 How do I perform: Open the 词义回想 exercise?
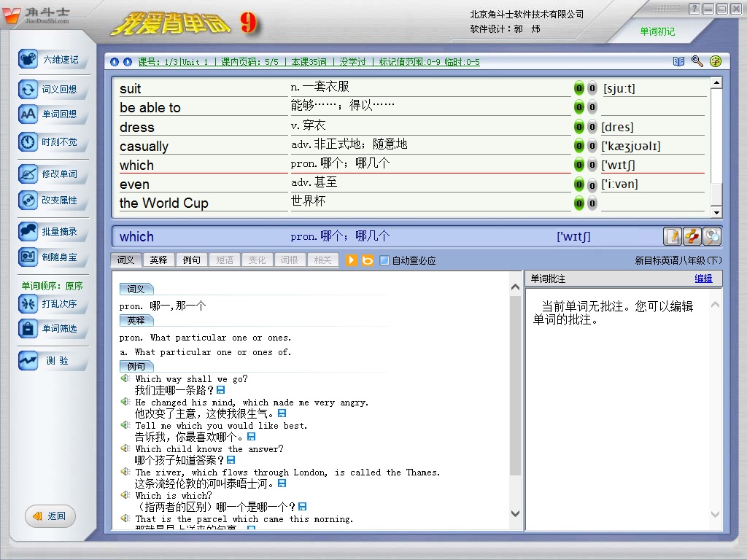53,89
